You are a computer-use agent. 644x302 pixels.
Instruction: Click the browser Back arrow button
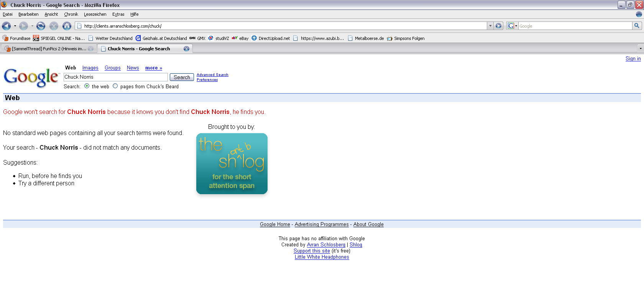click(6, 26)
